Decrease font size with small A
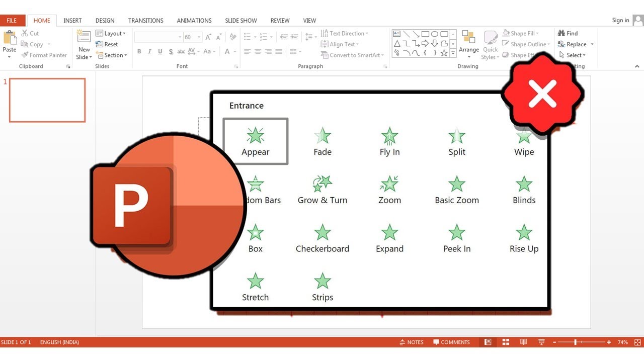The height and width of the screenshot is (362, 644). pos(220,37)
